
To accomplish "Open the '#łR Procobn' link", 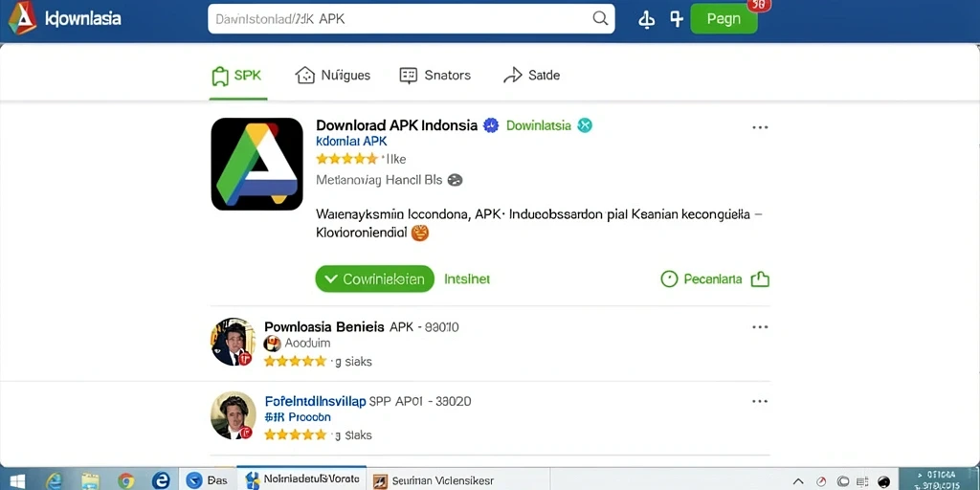I will click(x=298, y=417).
